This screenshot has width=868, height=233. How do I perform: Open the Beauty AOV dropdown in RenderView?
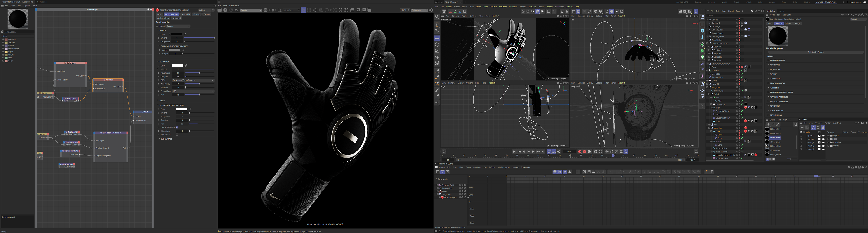pyautogui.click(x=251, y=10)
